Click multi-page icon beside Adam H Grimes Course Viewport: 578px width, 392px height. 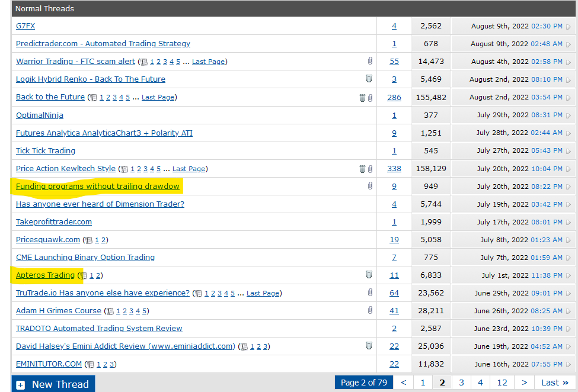[110, 311]
